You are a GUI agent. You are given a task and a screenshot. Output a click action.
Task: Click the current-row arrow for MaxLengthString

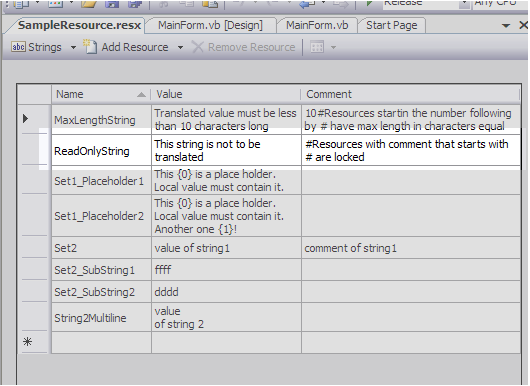pyautogui.click(x=25, y=119)
